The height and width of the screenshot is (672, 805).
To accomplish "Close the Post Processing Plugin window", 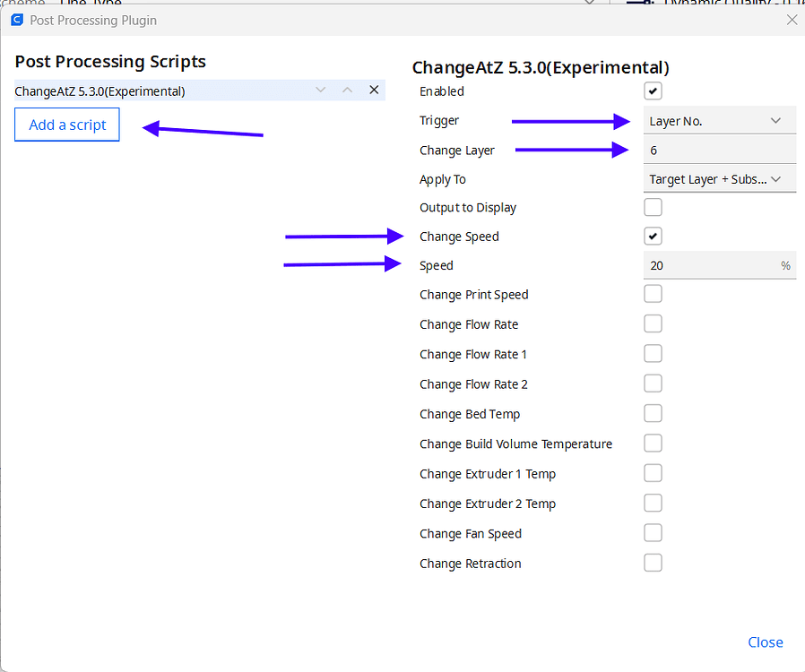I will pos(791,19).
